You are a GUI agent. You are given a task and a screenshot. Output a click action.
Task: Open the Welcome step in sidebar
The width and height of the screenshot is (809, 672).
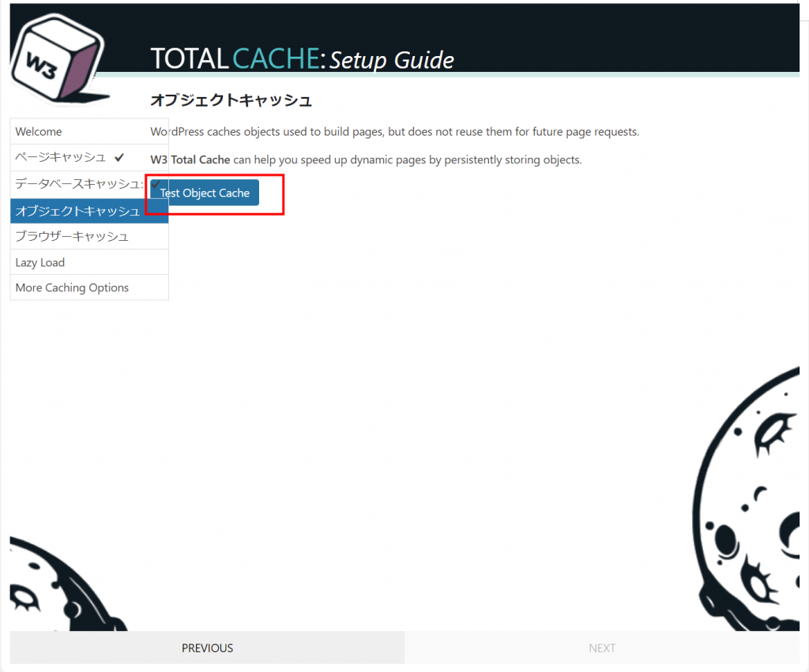pyautogui.click(x=89, y=132)
